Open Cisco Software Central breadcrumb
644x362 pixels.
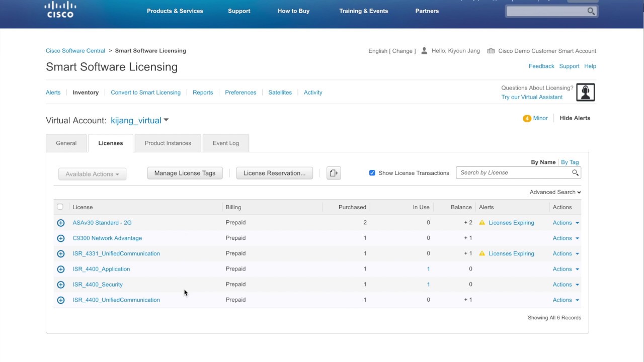(x=75, y=51)
